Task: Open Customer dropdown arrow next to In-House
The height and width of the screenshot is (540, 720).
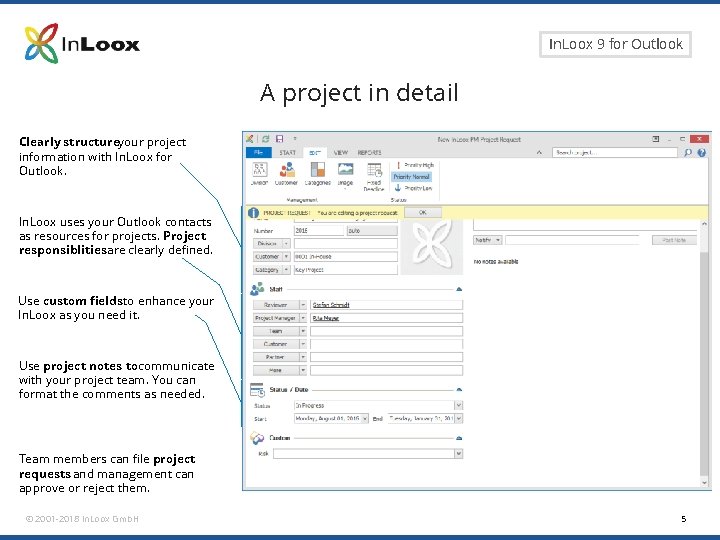Action: tap(286, 256)
